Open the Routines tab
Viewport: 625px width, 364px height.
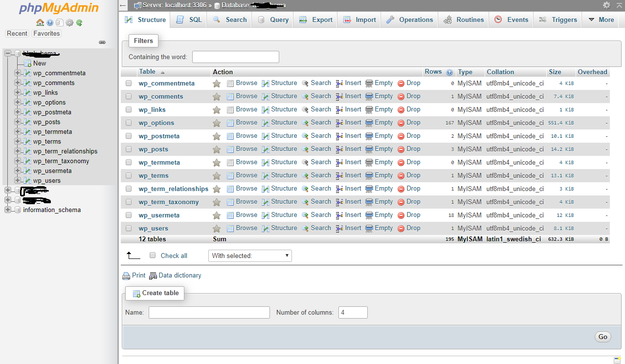464,20
